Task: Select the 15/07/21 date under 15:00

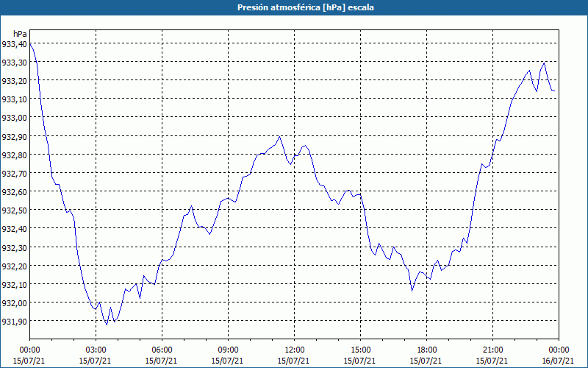Action: pyautogui.click(x=359, y=361)
